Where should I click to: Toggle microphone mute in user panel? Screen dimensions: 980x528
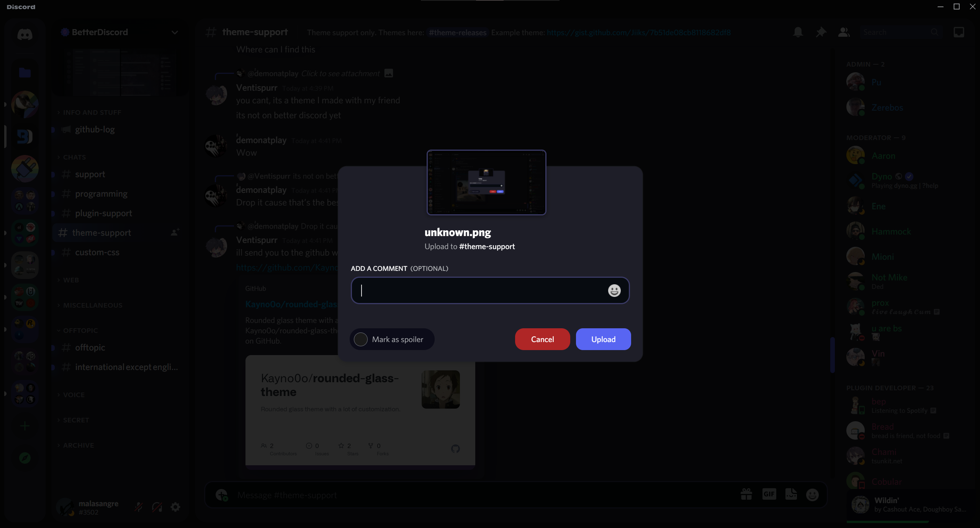tap(139, 507)
